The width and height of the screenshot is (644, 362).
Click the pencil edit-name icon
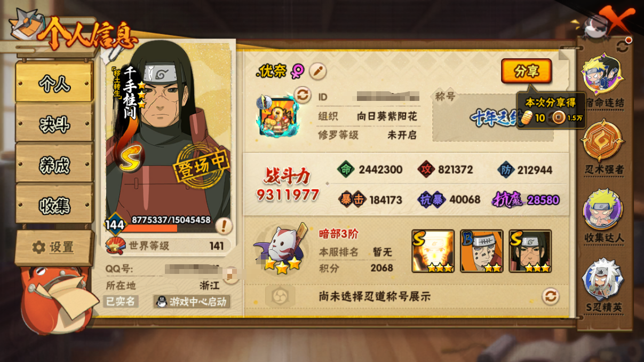pyautogui.click(x=318, y=71)
